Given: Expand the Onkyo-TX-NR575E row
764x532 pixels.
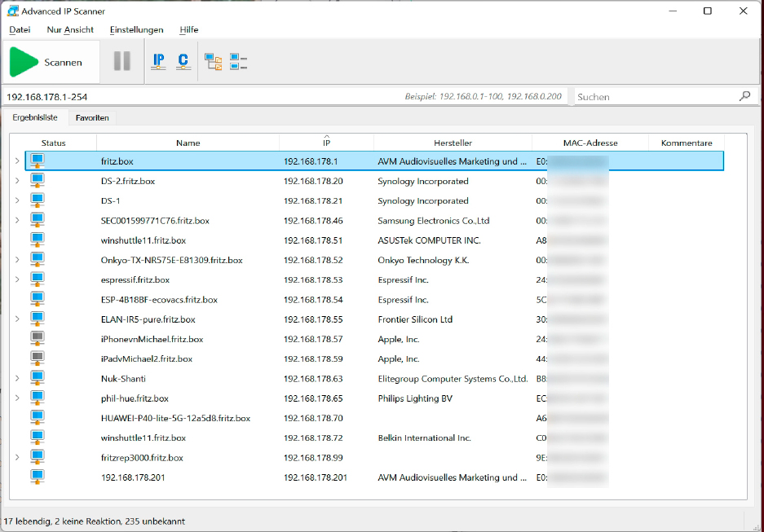Looking at the screenshot, I should (17, 260).
